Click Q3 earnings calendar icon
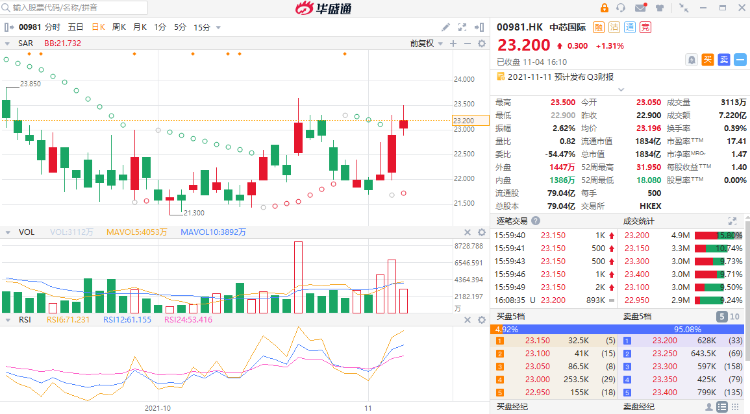Image resolution: width=750 pixels, height=414 pixels. tap(501, 76)
